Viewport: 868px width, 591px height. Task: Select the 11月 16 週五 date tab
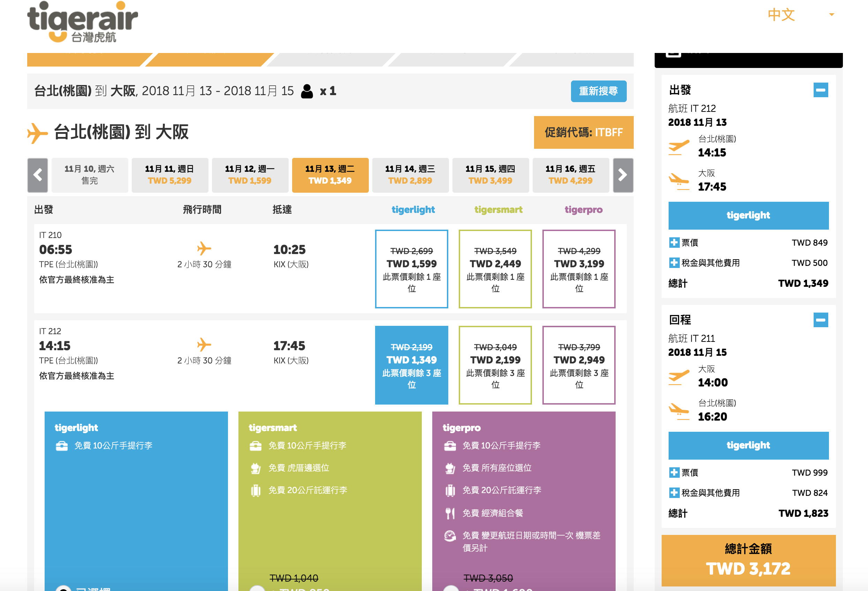(570, 175)
